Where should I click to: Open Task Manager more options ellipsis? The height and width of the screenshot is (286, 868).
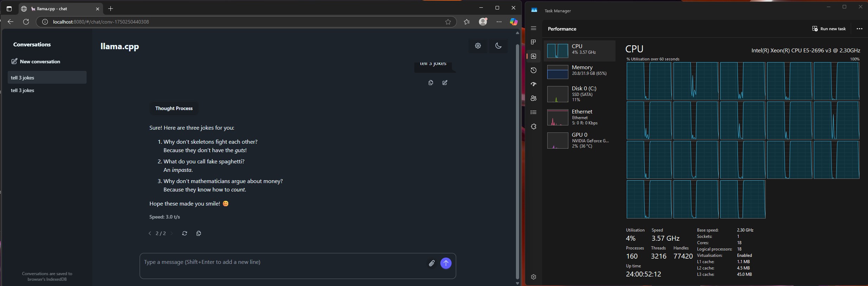860,29
